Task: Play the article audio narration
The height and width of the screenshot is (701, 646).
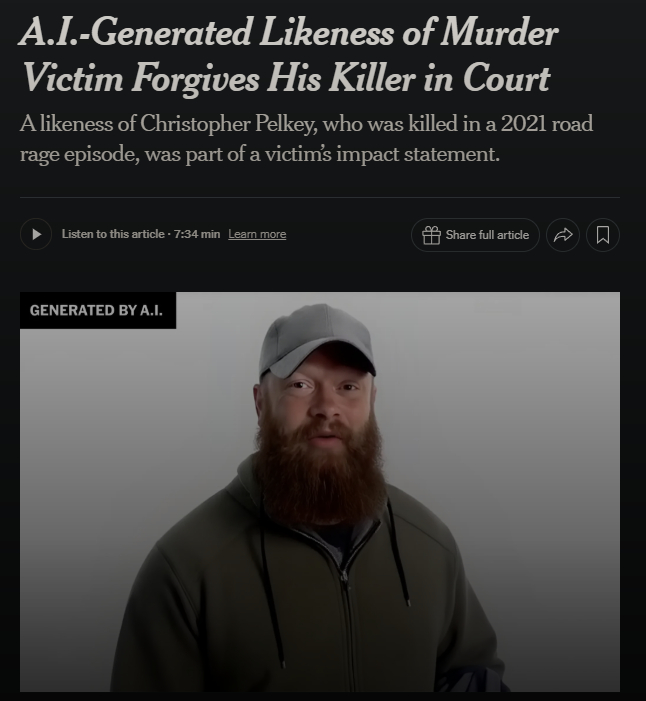Action: coord(36,234)
